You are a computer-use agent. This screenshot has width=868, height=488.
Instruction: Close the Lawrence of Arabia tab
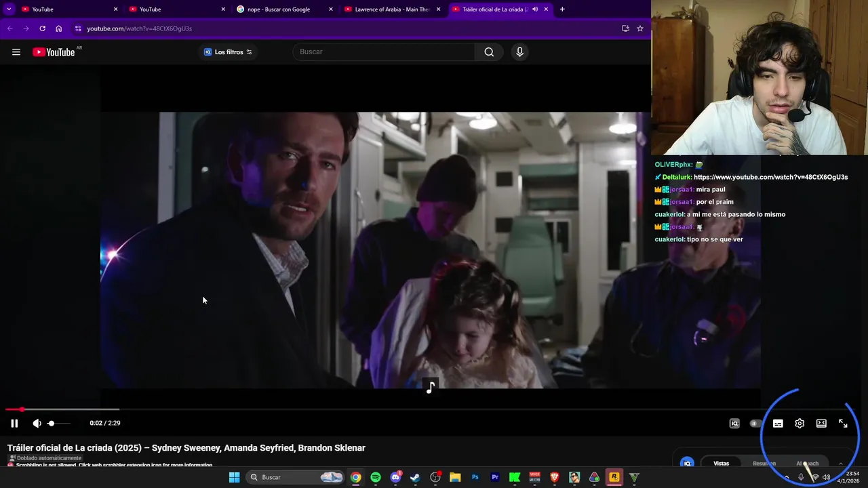pyautogui.click(x=439, y=9)
